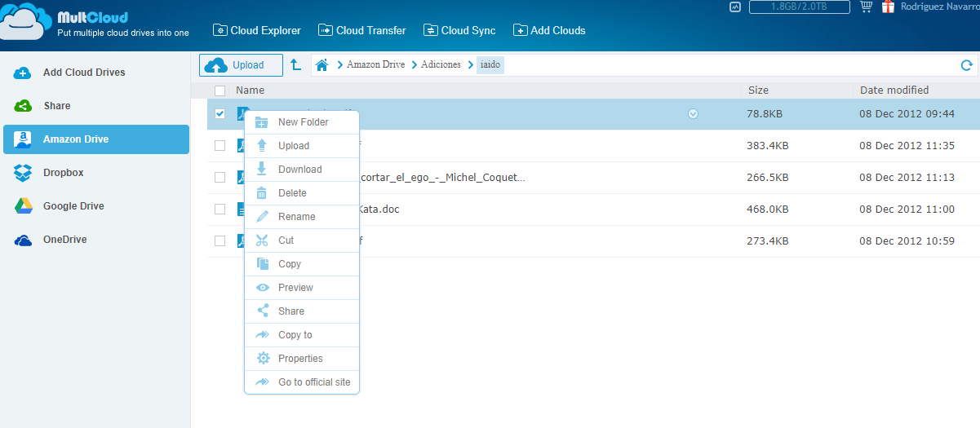This screenshot has height=428, width=980.
Task: Open the task activity monitor icon
Action: (735, 7)
